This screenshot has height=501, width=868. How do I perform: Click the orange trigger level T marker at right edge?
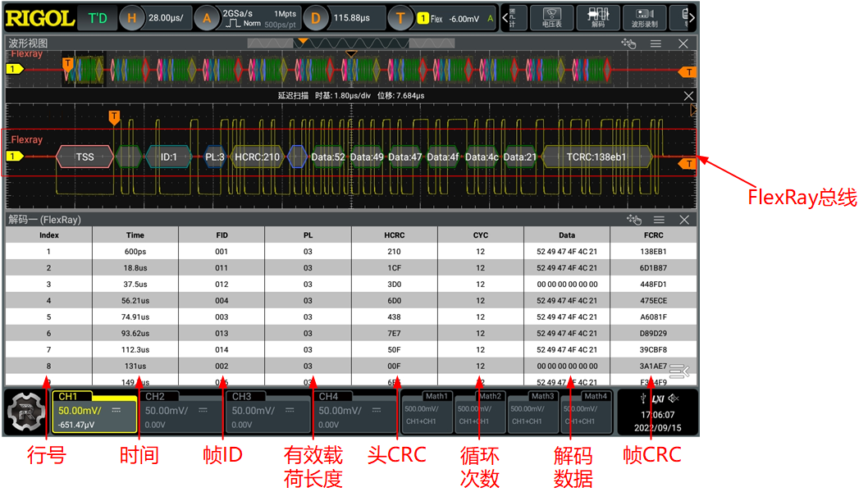pyautogui.click(x=688, y=164)
